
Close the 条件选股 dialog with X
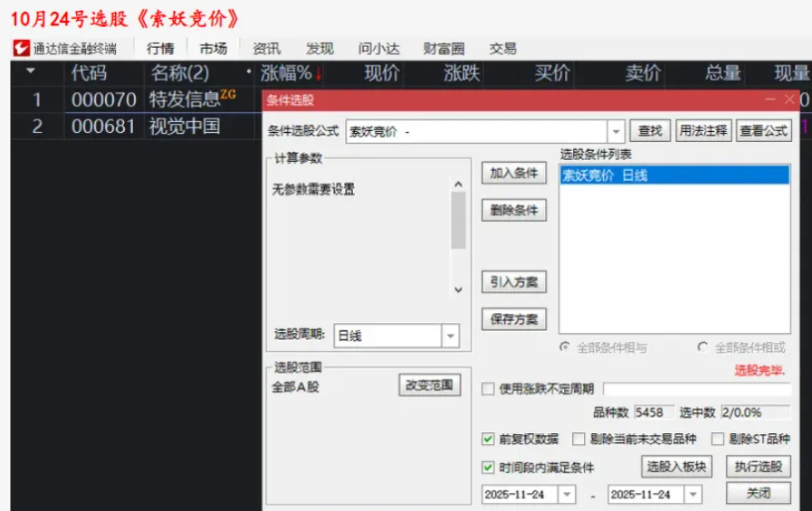point(789,99)
